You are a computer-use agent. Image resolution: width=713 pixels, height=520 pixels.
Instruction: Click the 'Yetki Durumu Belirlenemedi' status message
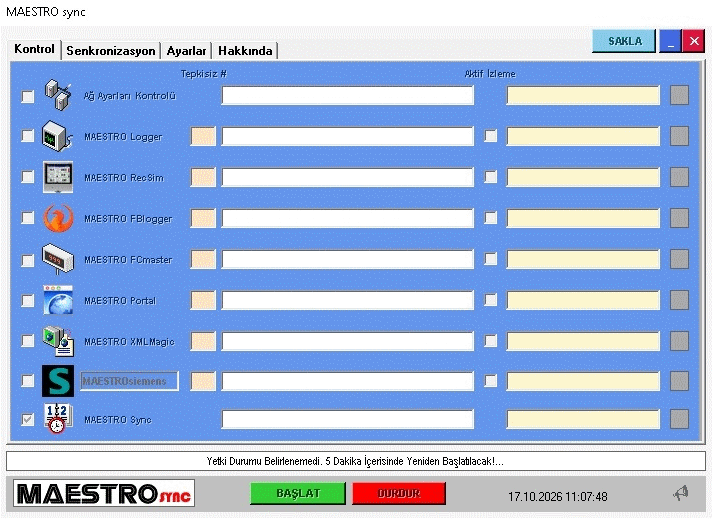click(x=355, y=461)
